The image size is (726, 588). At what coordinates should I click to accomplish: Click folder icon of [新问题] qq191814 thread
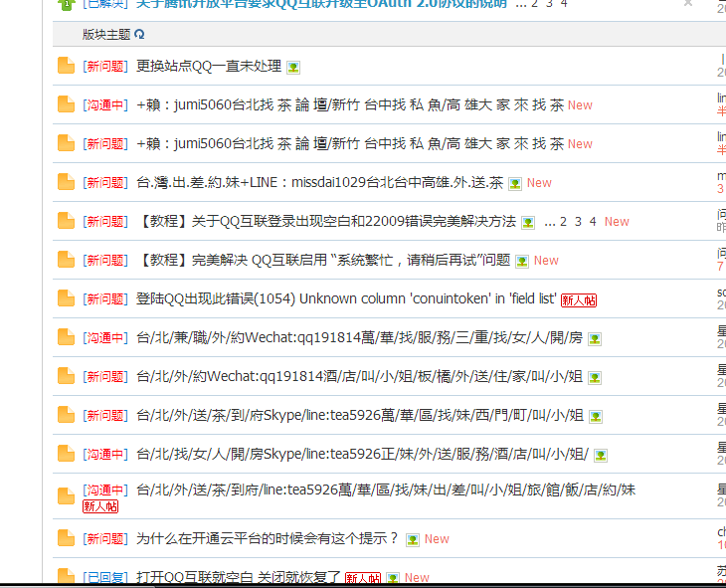click(66, 376)
